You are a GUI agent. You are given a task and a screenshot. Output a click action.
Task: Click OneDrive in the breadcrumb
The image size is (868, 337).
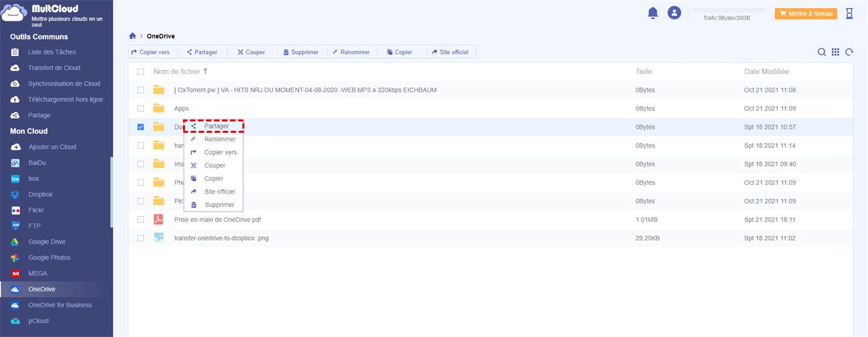coord(161,36)
